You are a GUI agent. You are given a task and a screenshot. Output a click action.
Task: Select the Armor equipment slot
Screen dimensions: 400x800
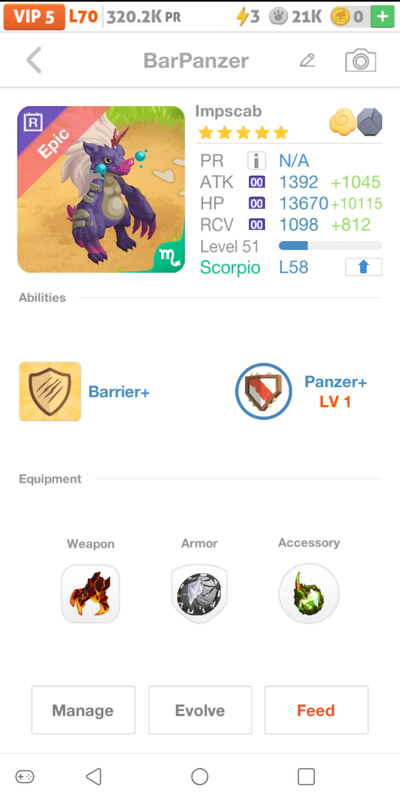(199, 594)
